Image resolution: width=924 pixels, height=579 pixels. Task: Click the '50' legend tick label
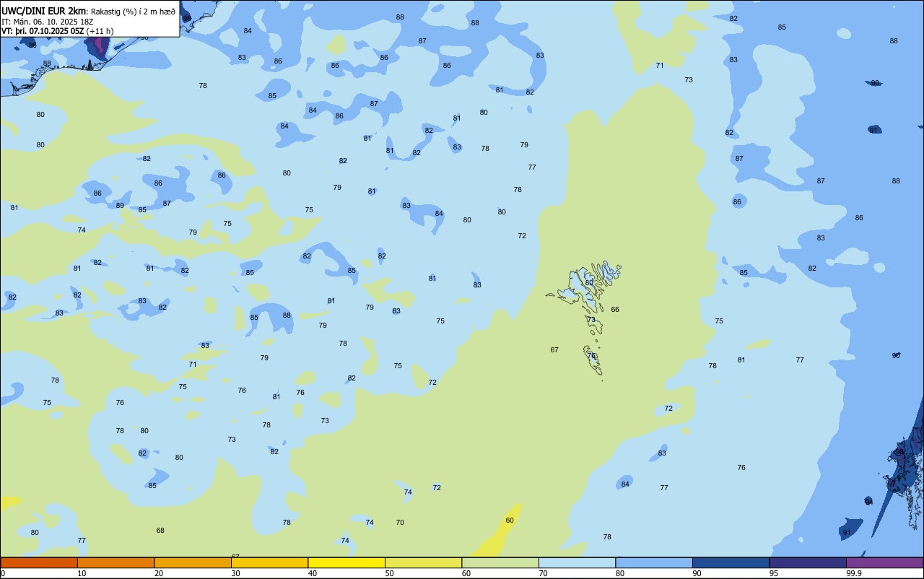(390, 573)
